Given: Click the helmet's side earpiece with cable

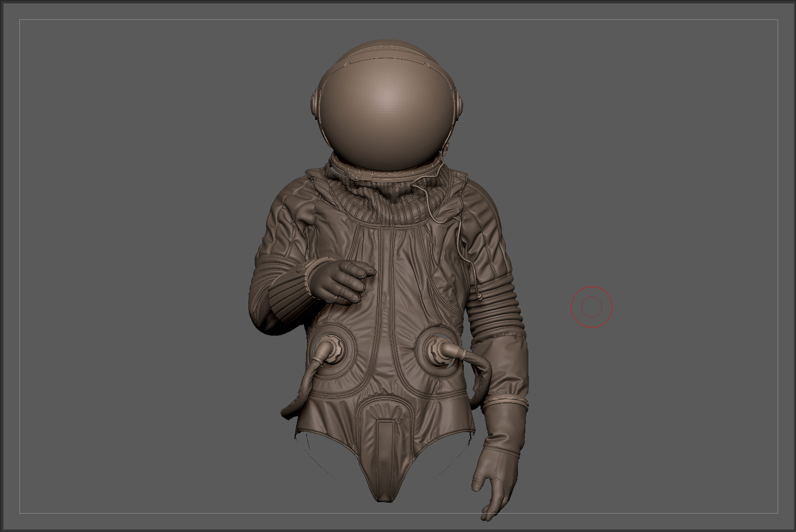Looking at the screenshot, I should tap(459, 104).
